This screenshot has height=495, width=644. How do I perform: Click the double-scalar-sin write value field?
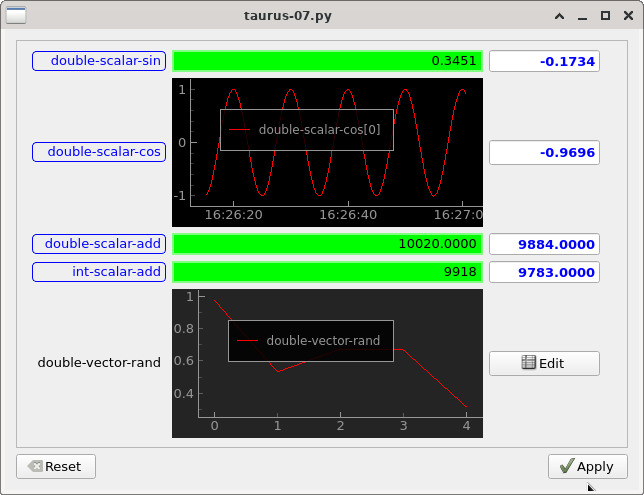[x=544, y=61]
